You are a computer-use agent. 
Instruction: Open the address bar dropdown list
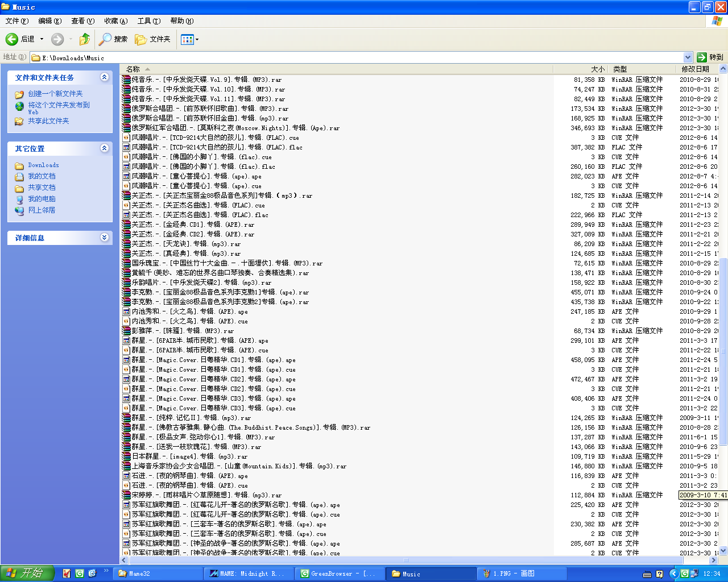[x=688, y=57]
